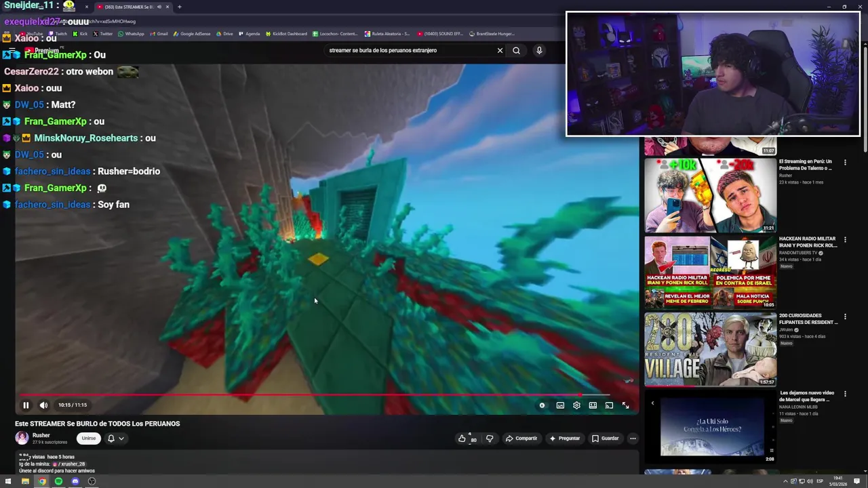868x488 pixels.
Task: Open the Rusher channel avatar
Action: click(x=22, y=438)
